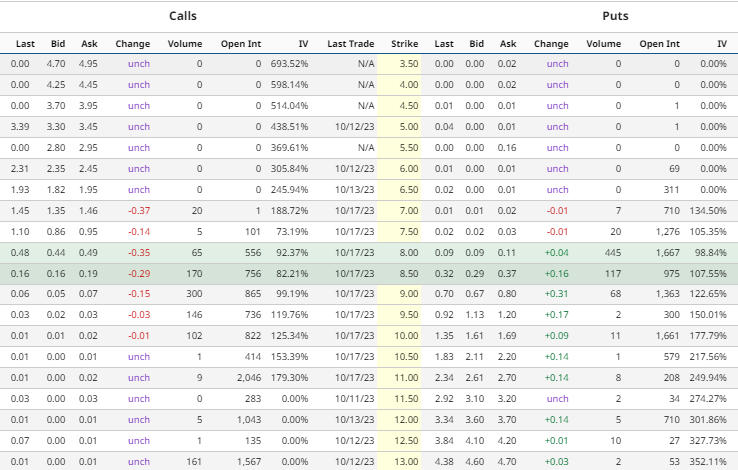The height and width of the screenshot is (470, 738).
Task: Click put change value +0.31
Action: pos(556,294)
